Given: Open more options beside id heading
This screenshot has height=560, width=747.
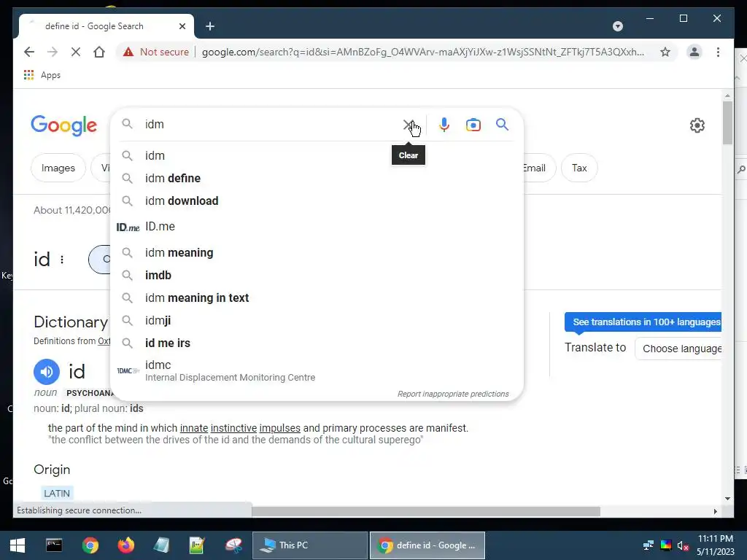Looking at the screenshot, I should point(62,260).
